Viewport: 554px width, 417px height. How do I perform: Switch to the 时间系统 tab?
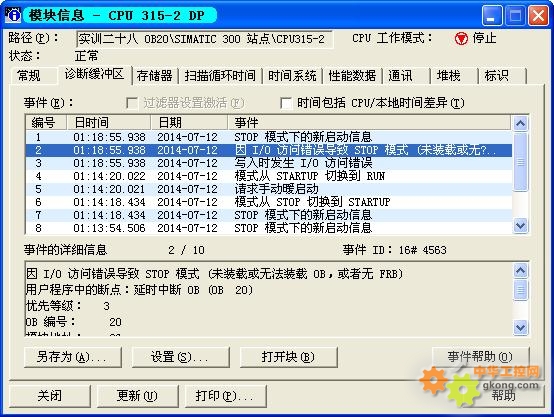(x=292, y=76)
